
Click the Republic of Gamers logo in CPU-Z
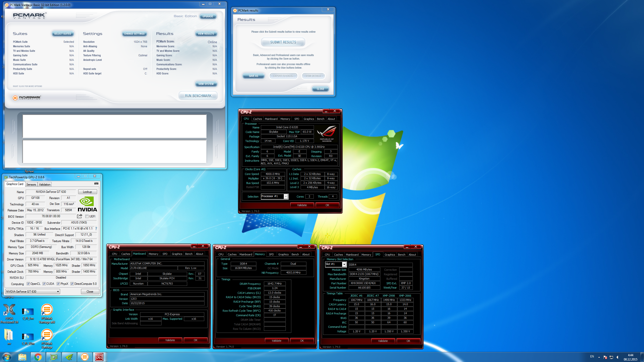pos(327,134)
